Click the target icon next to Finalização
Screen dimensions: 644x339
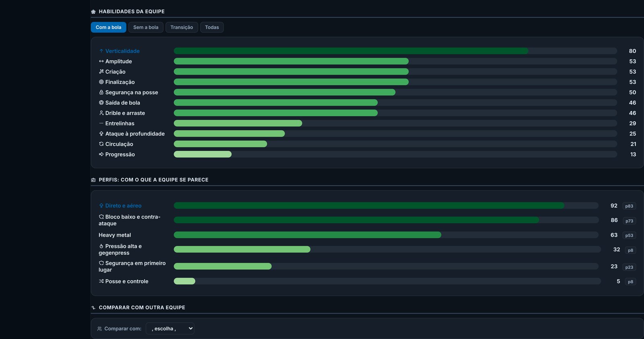101,82
